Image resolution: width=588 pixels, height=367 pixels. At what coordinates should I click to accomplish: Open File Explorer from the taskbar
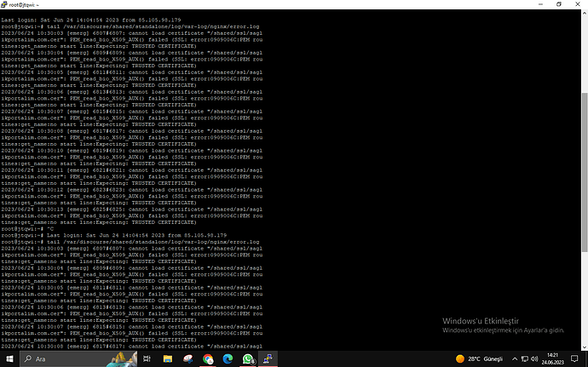pos(168,358)
